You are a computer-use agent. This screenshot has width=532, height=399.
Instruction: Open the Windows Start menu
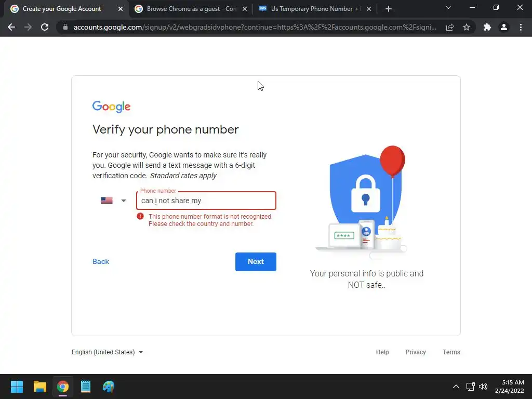[x=17, y=387]
